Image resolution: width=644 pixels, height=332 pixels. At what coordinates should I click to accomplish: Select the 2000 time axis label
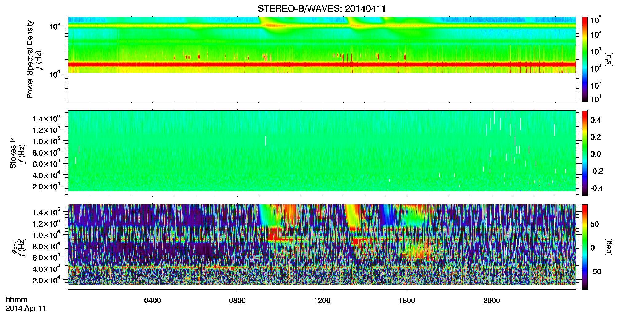pyautogui.click(x=492, y=301)
